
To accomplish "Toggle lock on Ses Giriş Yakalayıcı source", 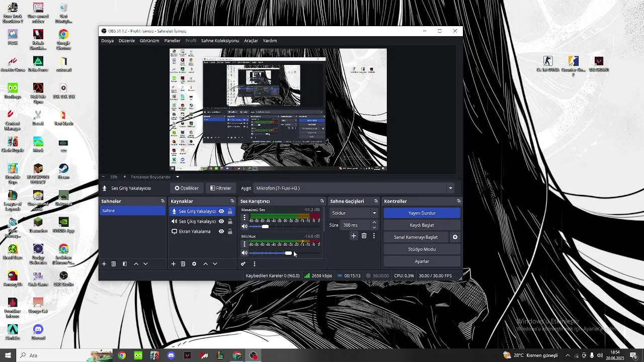I will [x=230, y=212].
